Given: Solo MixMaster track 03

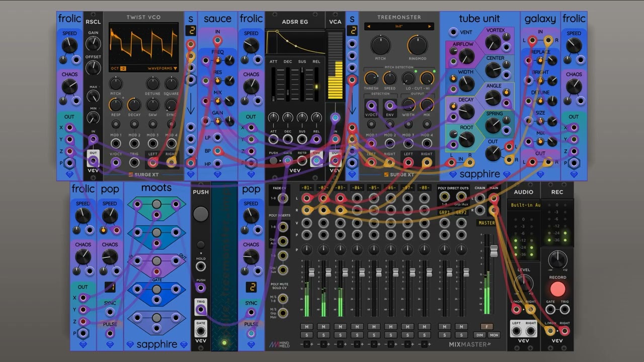Looking at the screenshot, I should (x=340, y=335).
